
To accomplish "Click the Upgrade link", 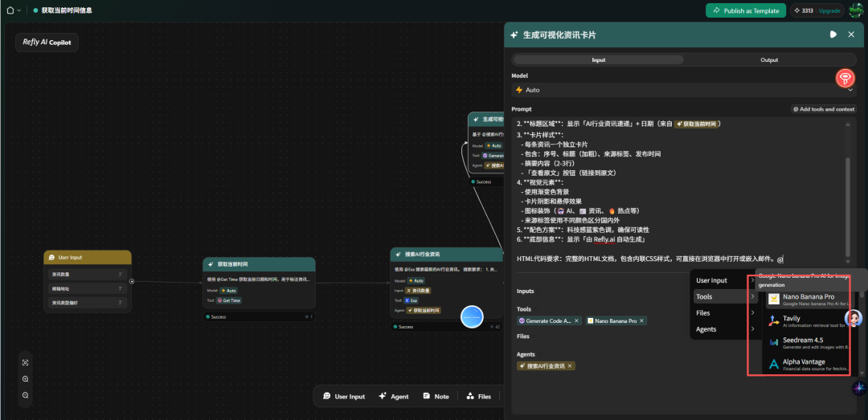I will click(x=829, y=10).
